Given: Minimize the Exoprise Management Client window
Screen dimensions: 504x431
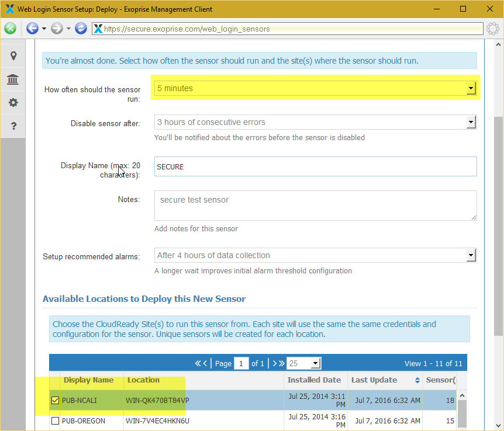Looking at the screenshot, I should click(437, 9).
